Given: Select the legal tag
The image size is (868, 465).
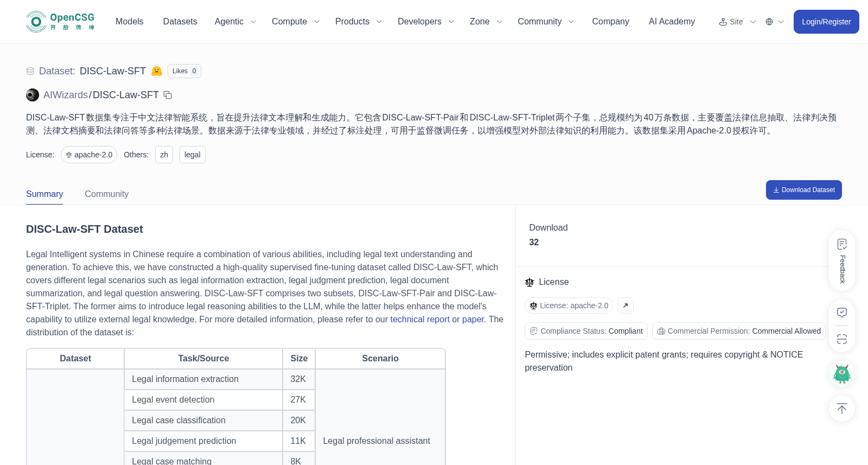Looking at the screenshot, I should click(193, 155).
